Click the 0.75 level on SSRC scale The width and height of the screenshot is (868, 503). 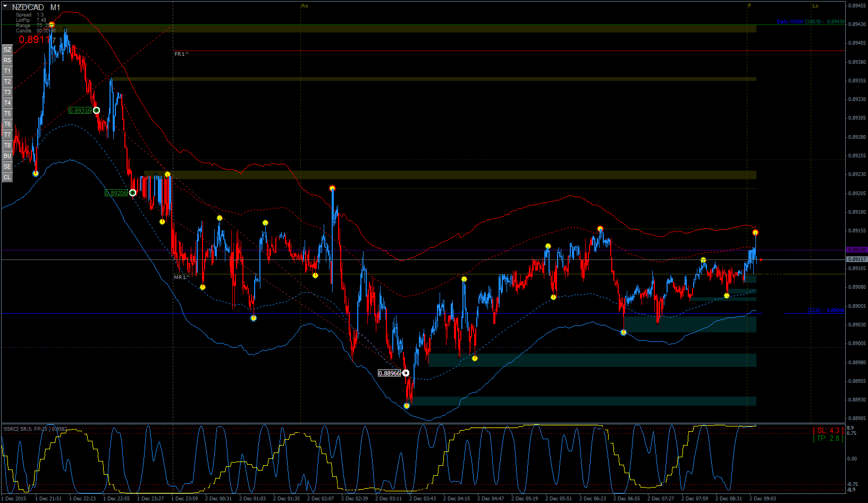point(852,433)
